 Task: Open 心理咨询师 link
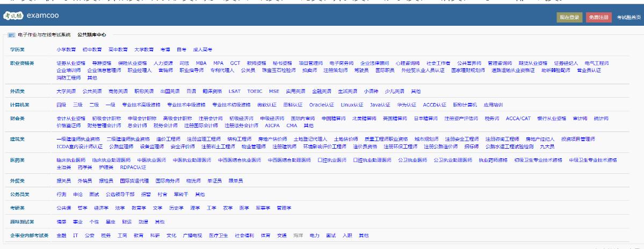click(408, 63)
